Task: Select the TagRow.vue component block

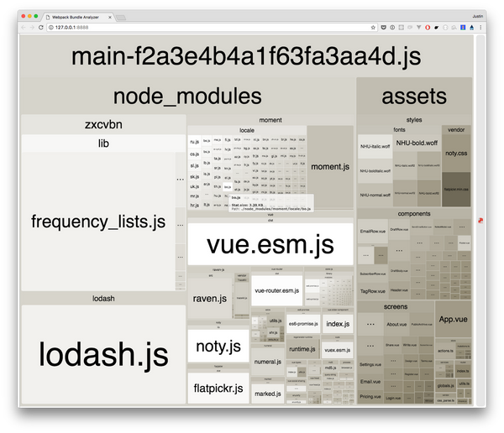Action: click(x=372, y=291)
